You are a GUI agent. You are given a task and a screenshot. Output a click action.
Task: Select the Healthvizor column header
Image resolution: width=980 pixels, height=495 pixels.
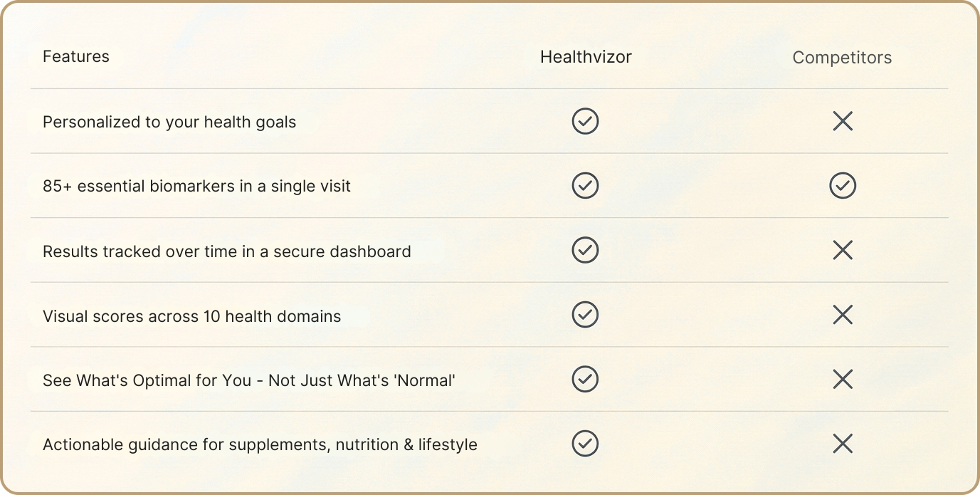coord(586,57)
